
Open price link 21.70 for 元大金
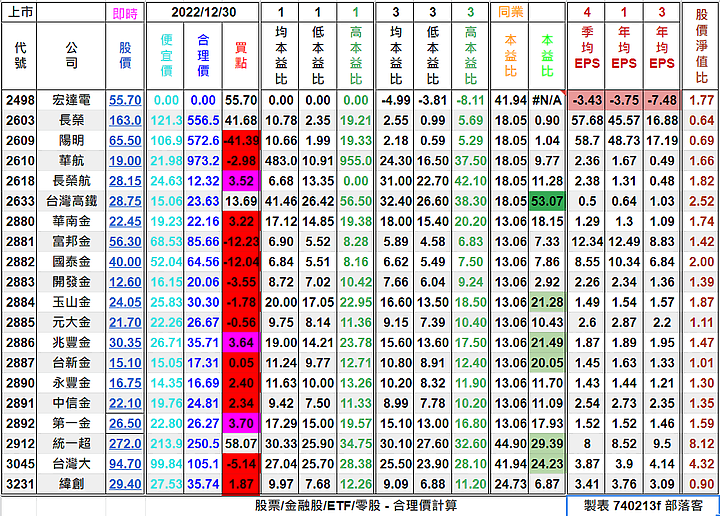[125, 322]
